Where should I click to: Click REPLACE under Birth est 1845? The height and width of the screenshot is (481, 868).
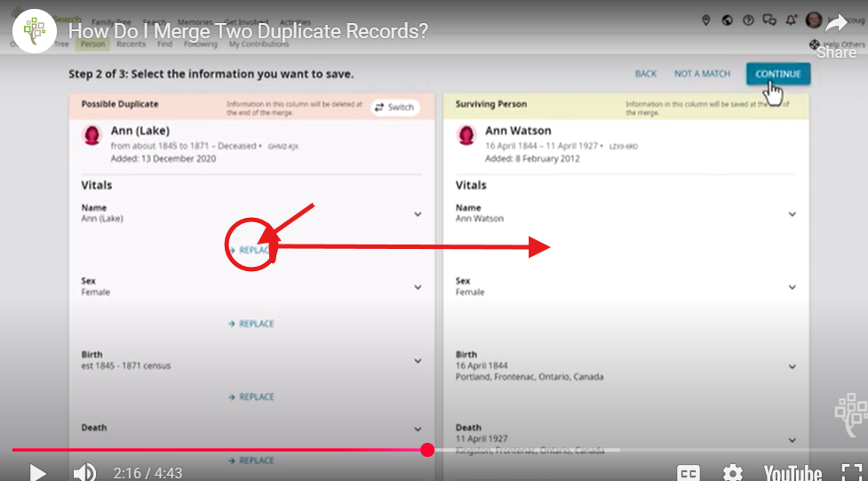[x=251, y=397]
